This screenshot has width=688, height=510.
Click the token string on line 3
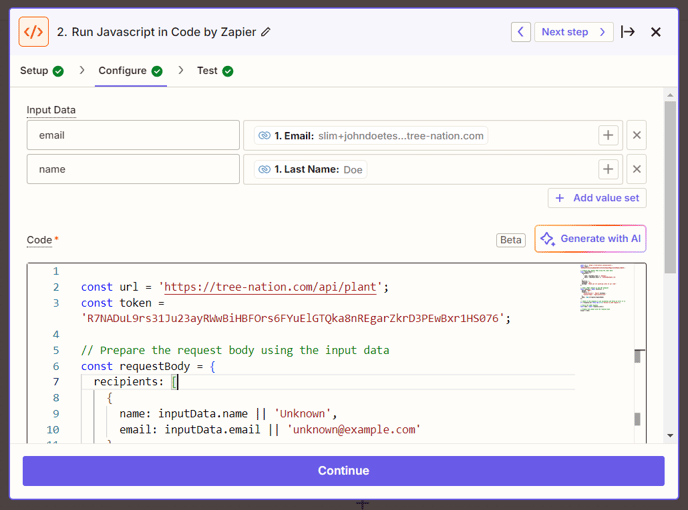[293, 318]
